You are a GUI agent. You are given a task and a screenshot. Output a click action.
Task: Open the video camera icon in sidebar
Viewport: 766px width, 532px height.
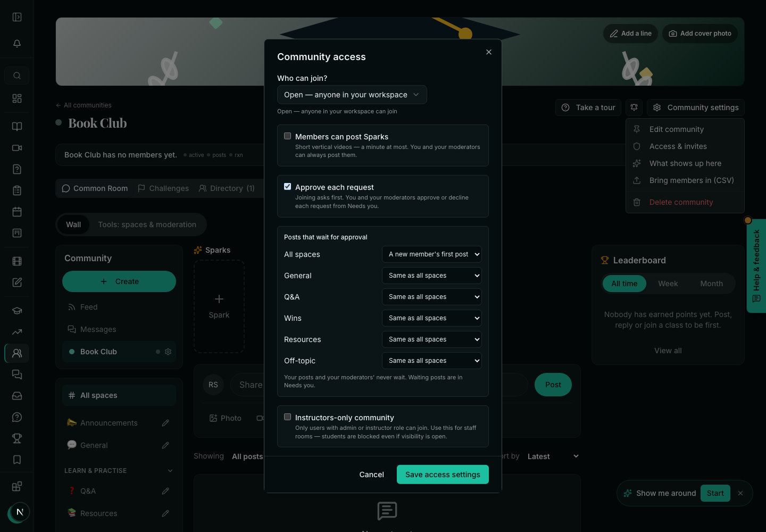pyautogui.click(x=17, y=148)
